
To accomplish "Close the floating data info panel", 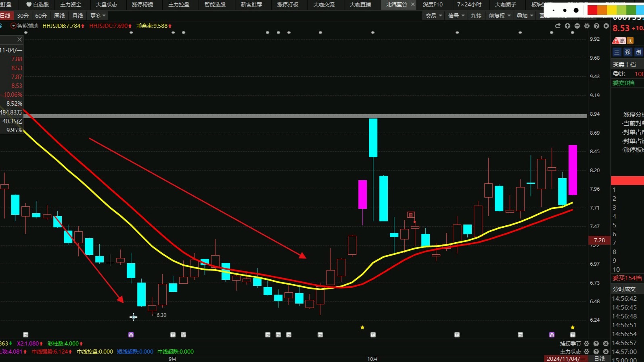I will click(19, 40).
